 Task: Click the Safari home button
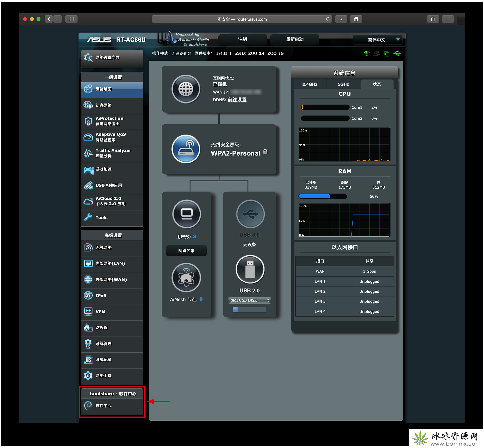click(x=356, y=19)
